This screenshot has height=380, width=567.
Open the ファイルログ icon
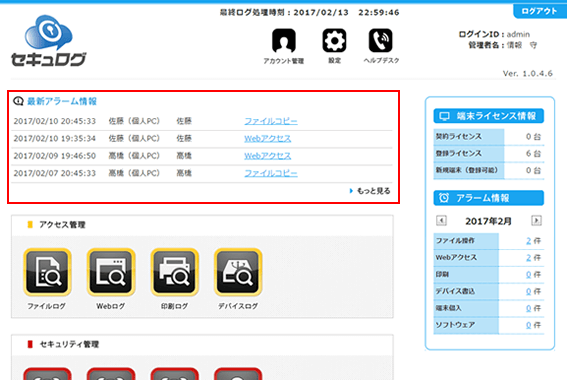pos(47,272)
